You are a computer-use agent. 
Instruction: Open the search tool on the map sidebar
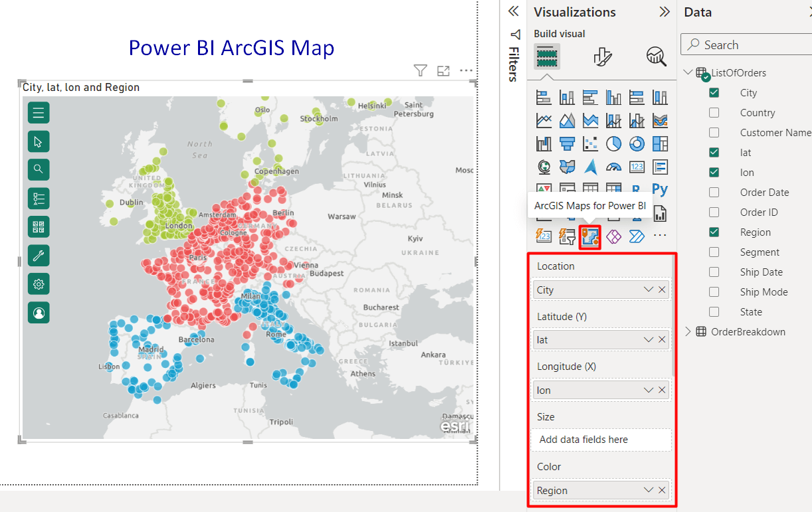coord(38,169)
